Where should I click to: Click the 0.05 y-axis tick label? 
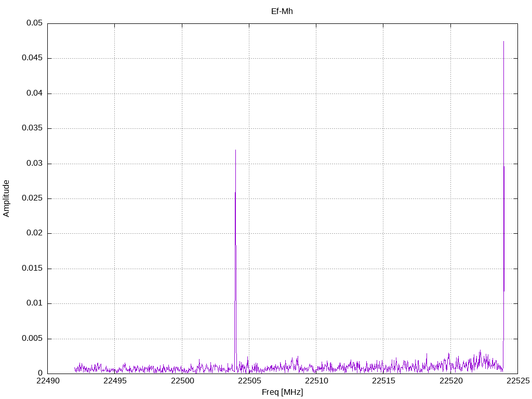pos(34,23)
